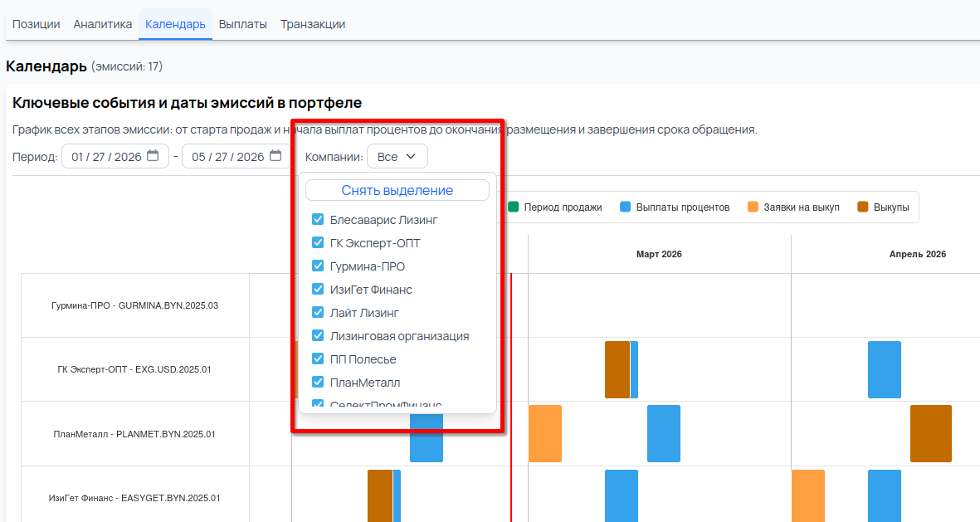This screenshot has width=980, height=522.
Task: Click Снять выделение button
Action: [397, 190]
